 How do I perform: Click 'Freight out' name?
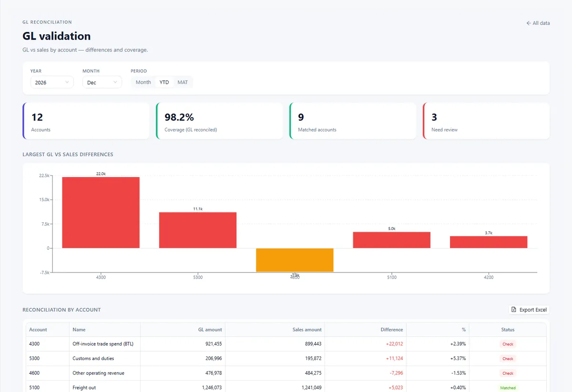[x=84, y=388]
